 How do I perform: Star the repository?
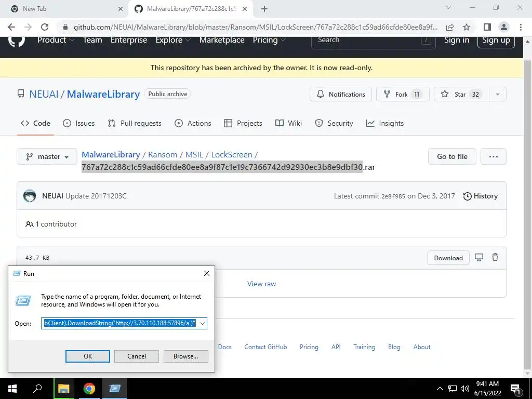[x=461, y=95]
